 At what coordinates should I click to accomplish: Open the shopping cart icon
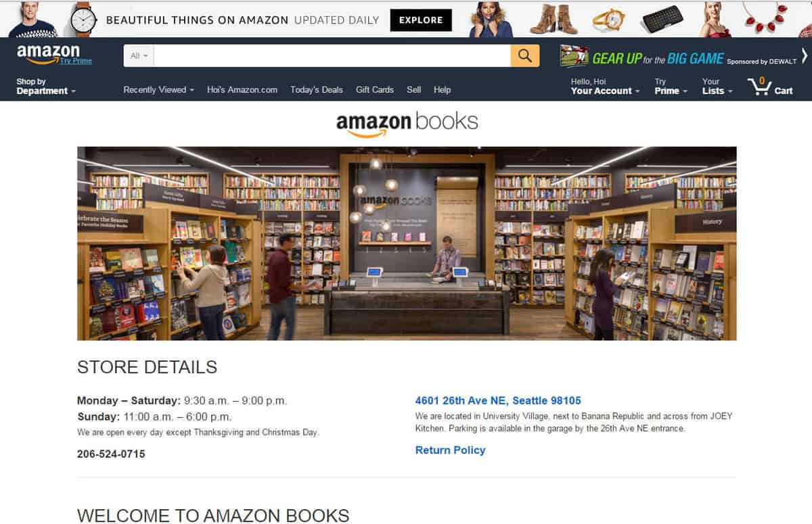point(770,87)
